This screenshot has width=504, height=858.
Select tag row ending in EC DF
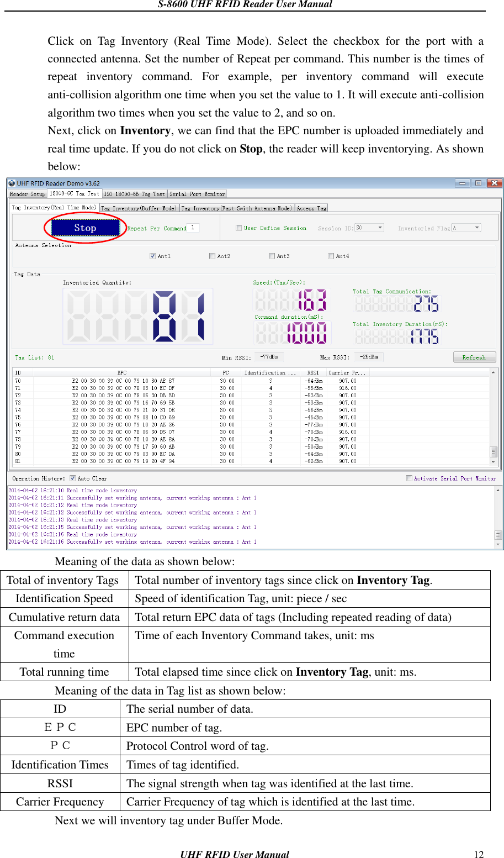pyautogui.click(x=251, y=388)
